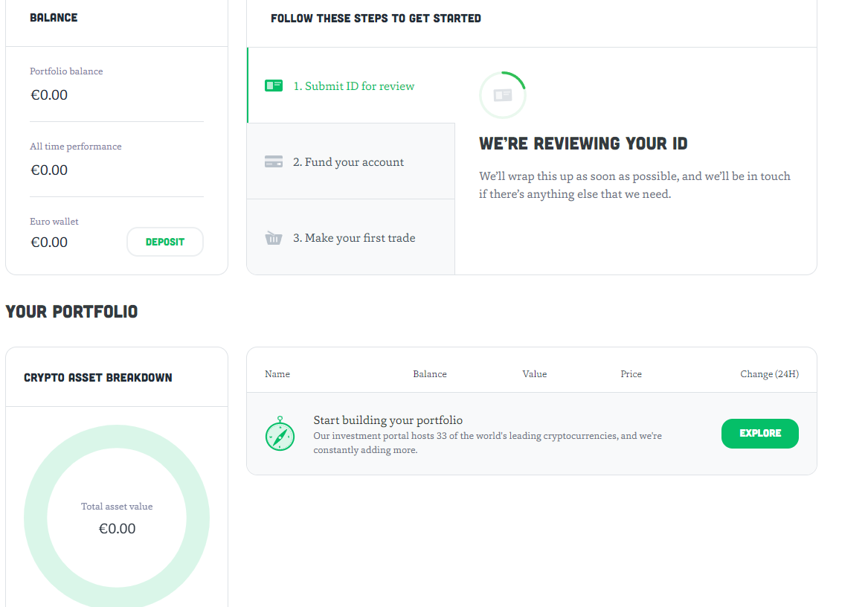Screen dimensions: 868x607
Task: Click the shopping basket icon for first trade
Action: 273,237
